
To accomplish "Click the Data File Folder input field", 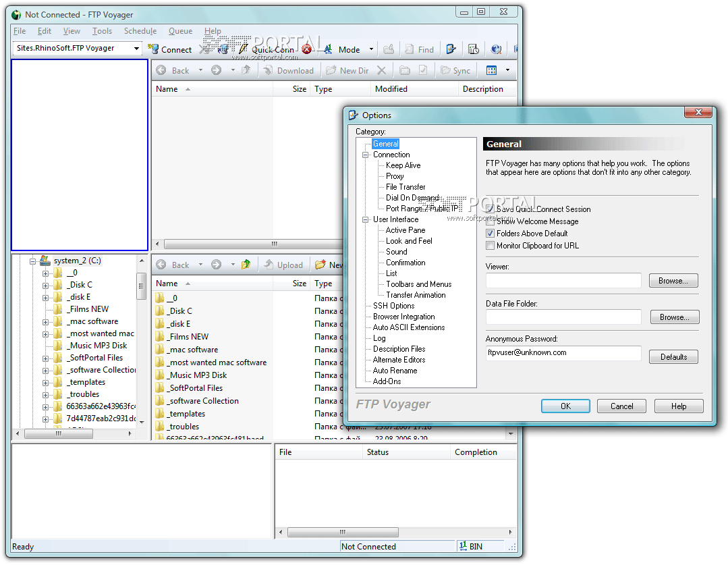I will (563, 317).
